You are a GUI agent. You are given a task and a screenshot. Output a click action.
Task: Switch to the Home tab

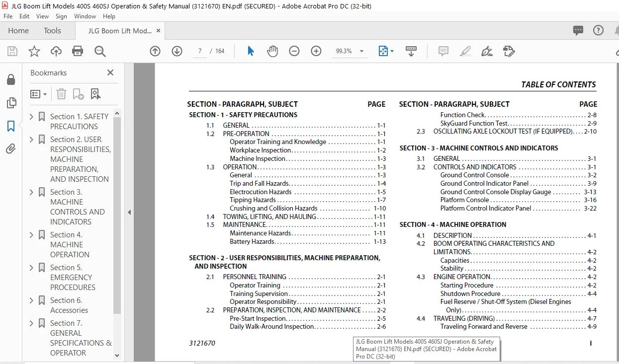pos(18,30)
